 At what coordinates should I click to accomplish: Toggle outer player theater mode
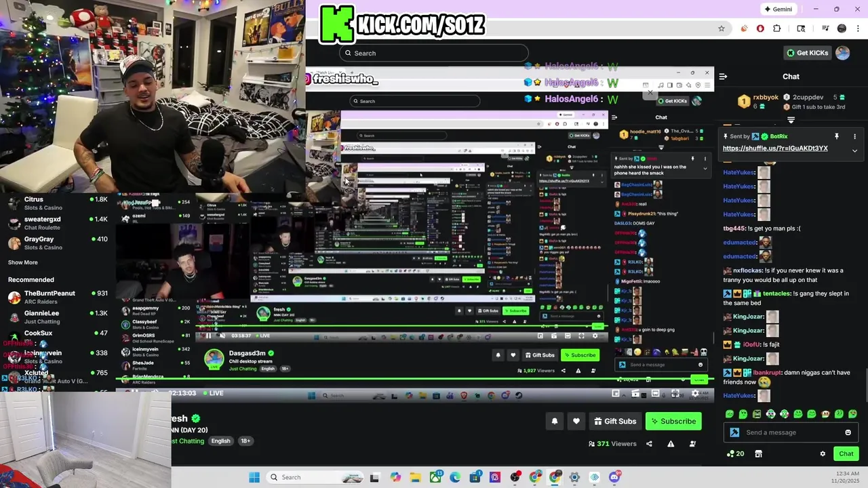coord(655,393)
